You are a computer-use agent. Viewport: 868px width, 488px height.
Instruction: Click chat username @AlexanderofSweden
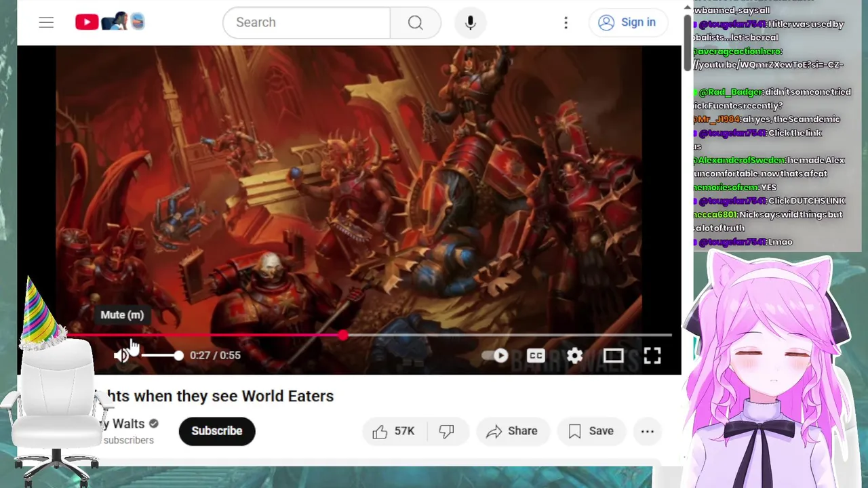pyautogui.click(x=739, y=160)
